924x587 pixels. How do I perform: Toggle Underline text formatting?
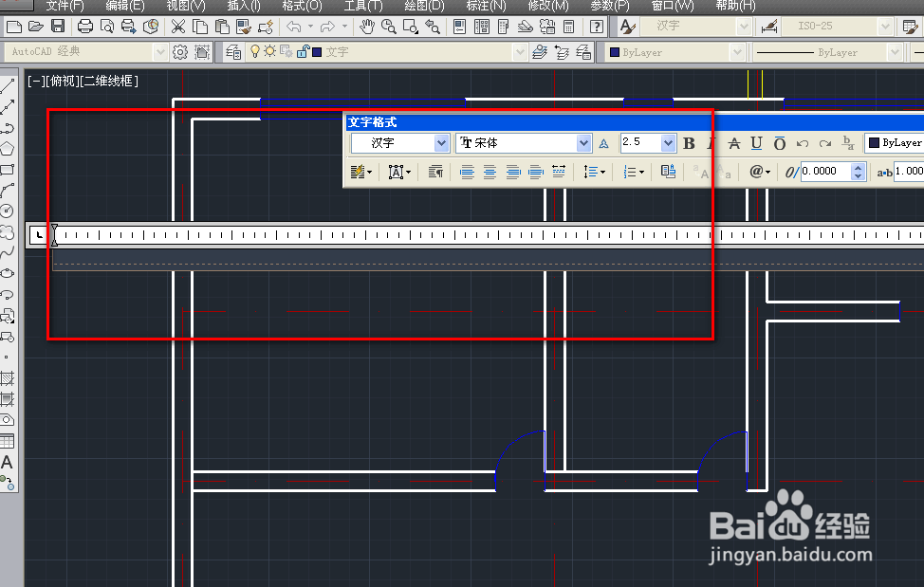point(757,143)
